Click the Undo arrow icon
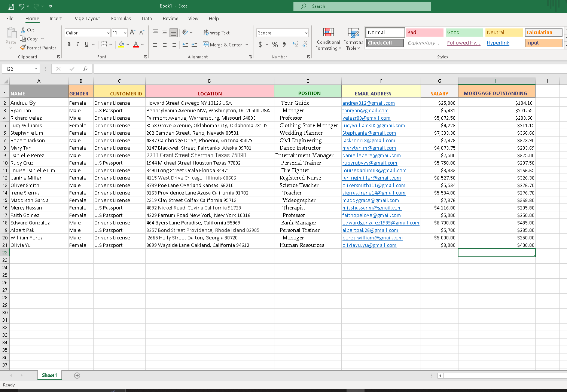This screenshot has width=567, height=392. [22, 6]
